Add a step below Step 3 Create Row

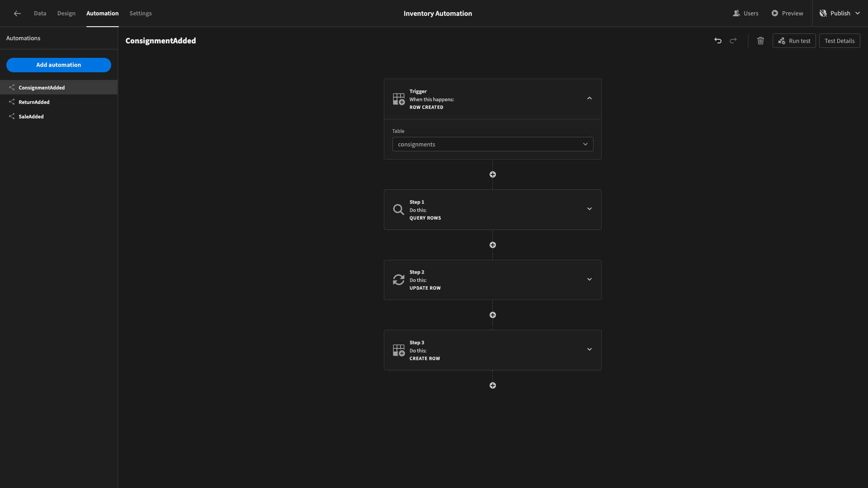tap(493, 385)
